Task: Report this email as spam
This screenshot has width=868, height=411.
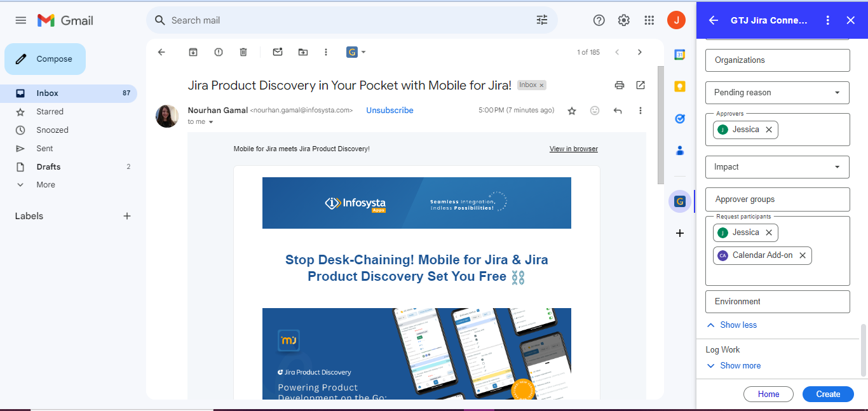Action: point(219,52)
